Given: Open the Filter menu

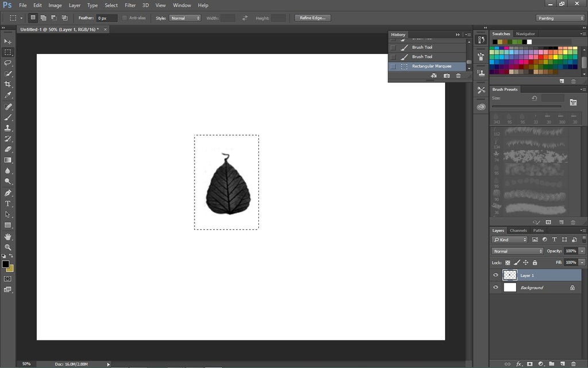Looking at the screenshot, I should click(x=130, y=5).
